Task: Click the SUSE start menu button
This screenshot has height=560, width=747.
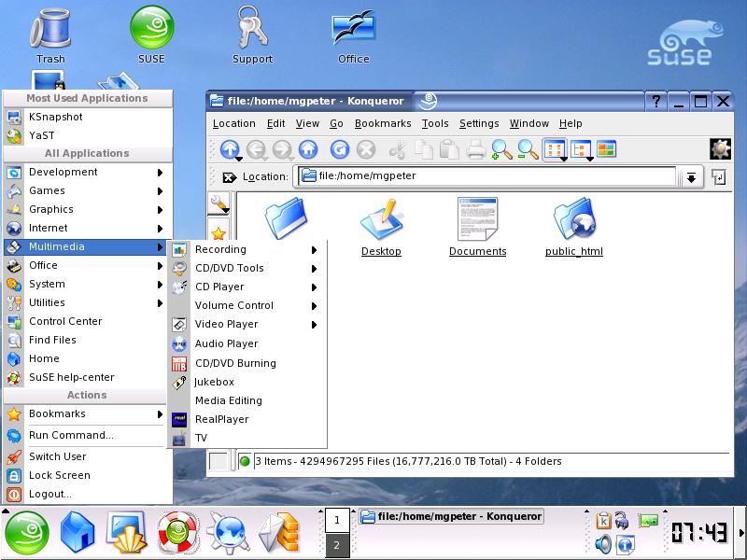Action: [x=27, y=532]
